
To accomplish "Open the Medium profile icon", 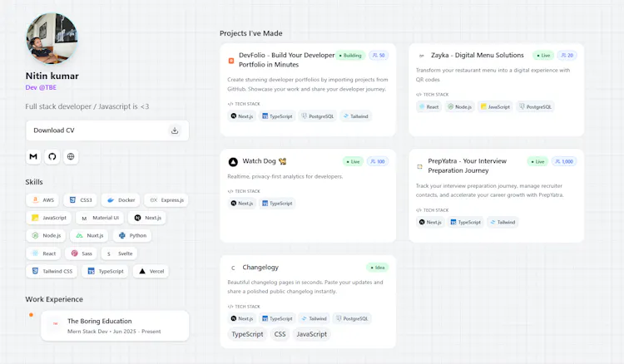I will coord(33,156).
